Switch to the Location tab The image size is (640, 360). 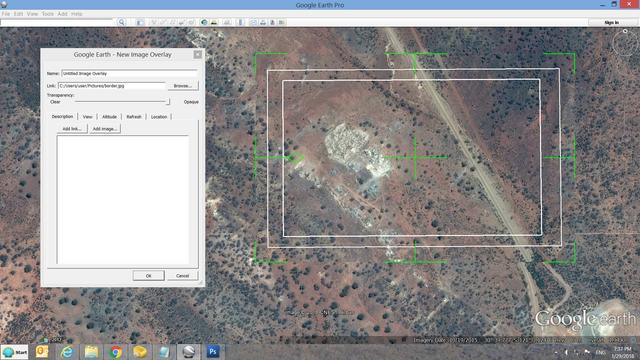(159, 117)
